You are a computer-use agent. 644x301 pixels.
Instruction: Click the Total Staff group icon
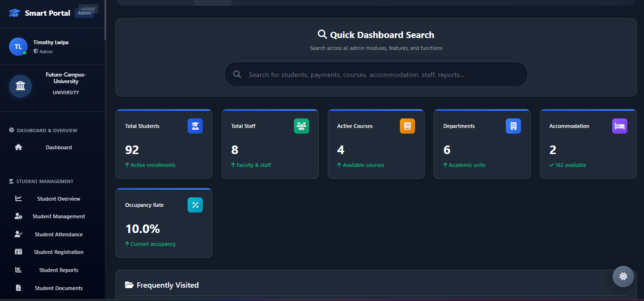(301, 126)
